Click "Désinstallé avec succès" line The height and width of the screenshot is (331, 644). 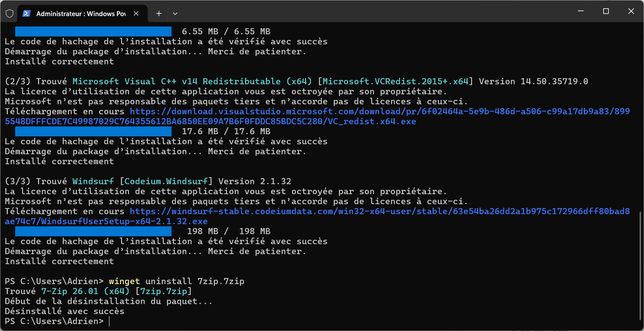point(65,311)
